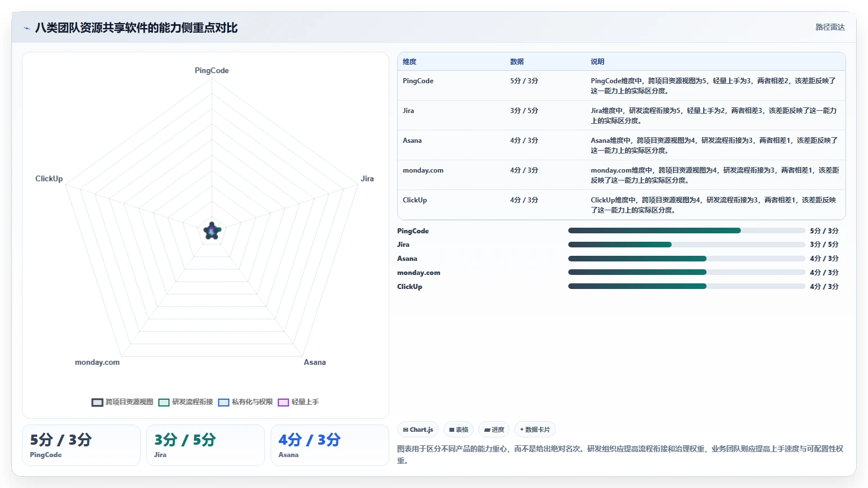This screenshot has height=488, width=868.
Task: Click the PingCode维度中 description text
Action: click(713, 86)
